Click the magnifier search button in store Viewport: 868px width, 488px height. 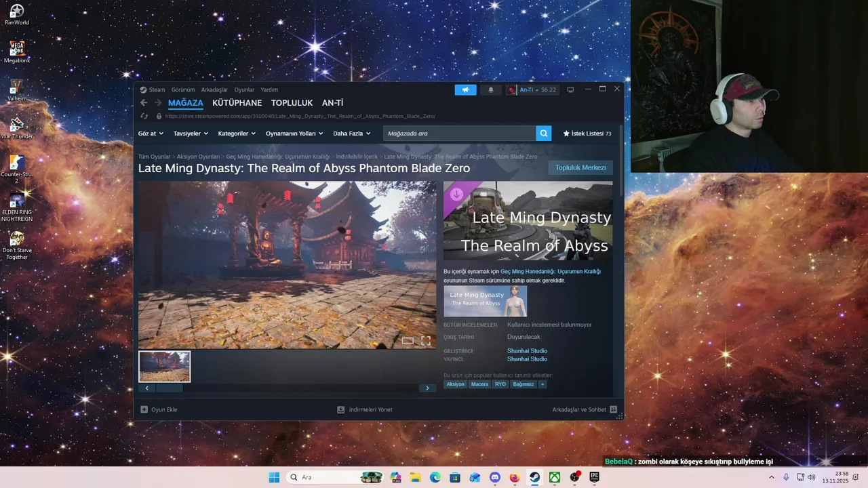point(543,134)
